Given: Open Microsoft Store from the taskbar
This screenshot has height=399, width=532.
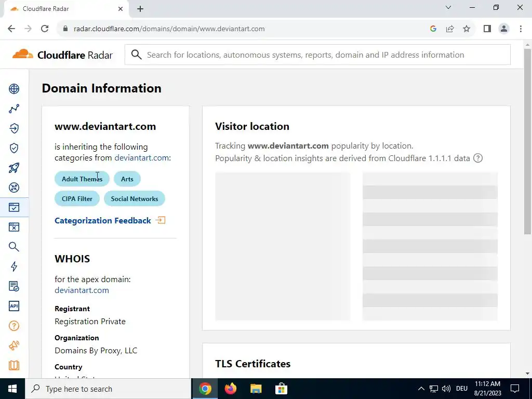Looking at the screenshot, I should tap(281, 389).
